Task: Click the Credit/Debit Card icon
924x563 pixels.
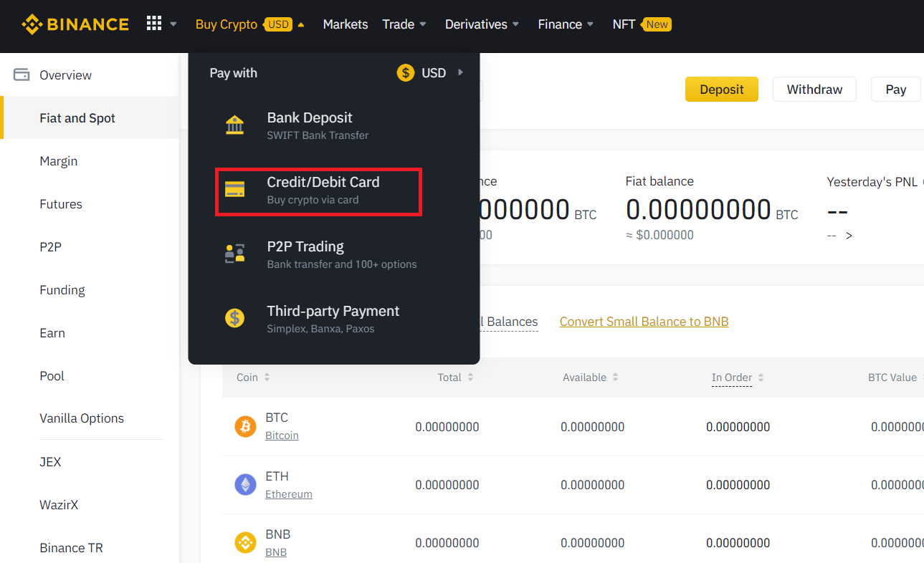Action: point(234,190)
